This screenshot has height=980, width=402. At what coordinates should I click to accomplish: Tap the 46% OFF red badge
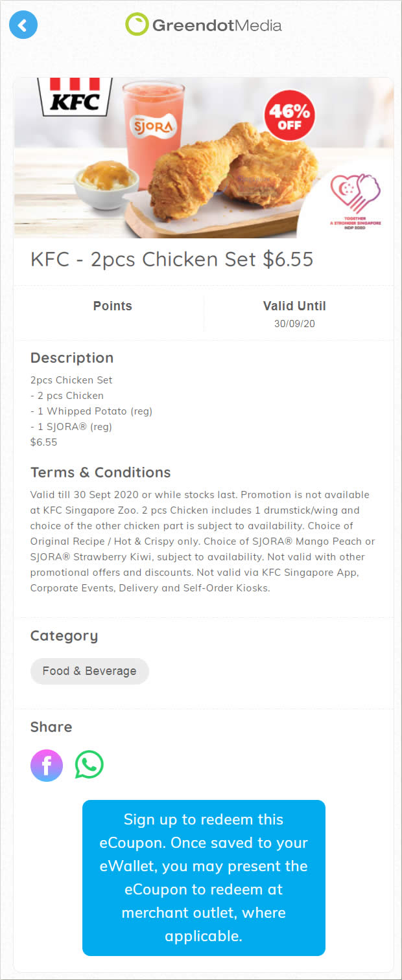coord(289,115)
